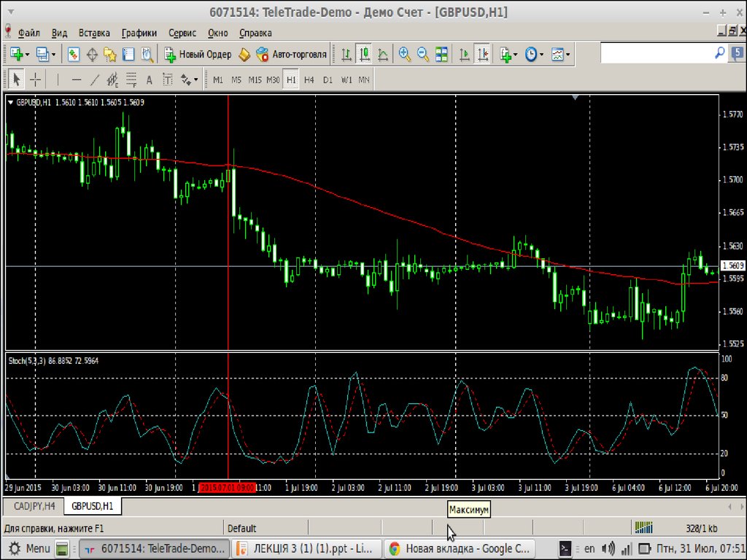Image resolution: width=747 pixels, height=560 pixels.
Task: Switch to the CADJPY,H4 chart tab
Action: click(x=34, y=506)
